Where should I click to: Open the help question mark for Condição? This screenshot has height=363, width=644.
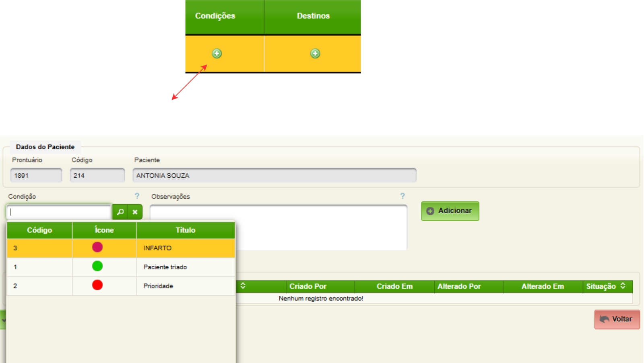(137, 196)
